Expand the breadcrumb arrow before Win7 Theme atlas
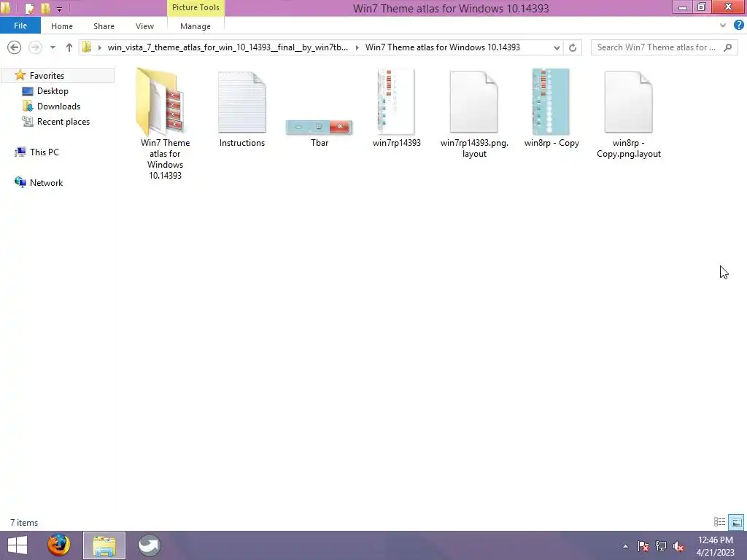 point(357,47)
